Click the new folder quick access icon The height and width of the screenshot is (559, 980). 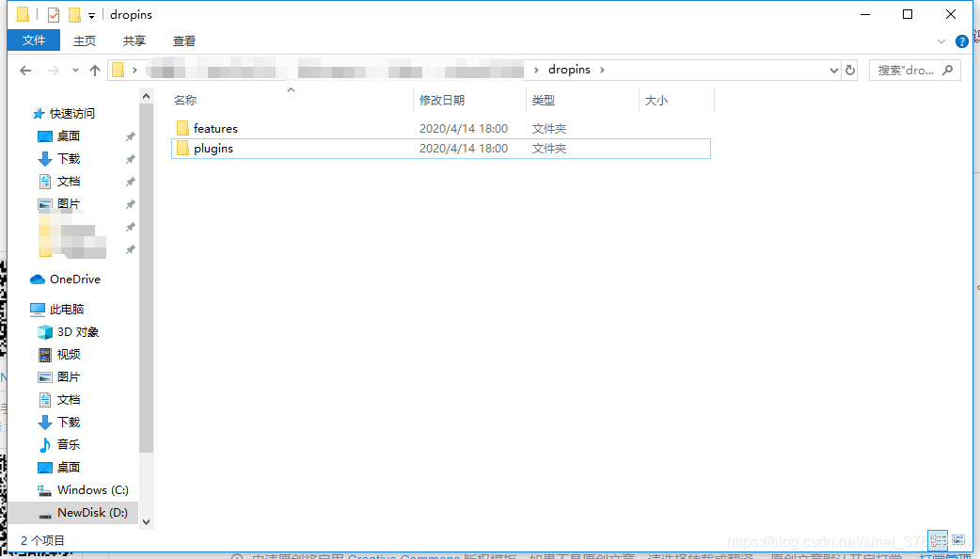74,14
